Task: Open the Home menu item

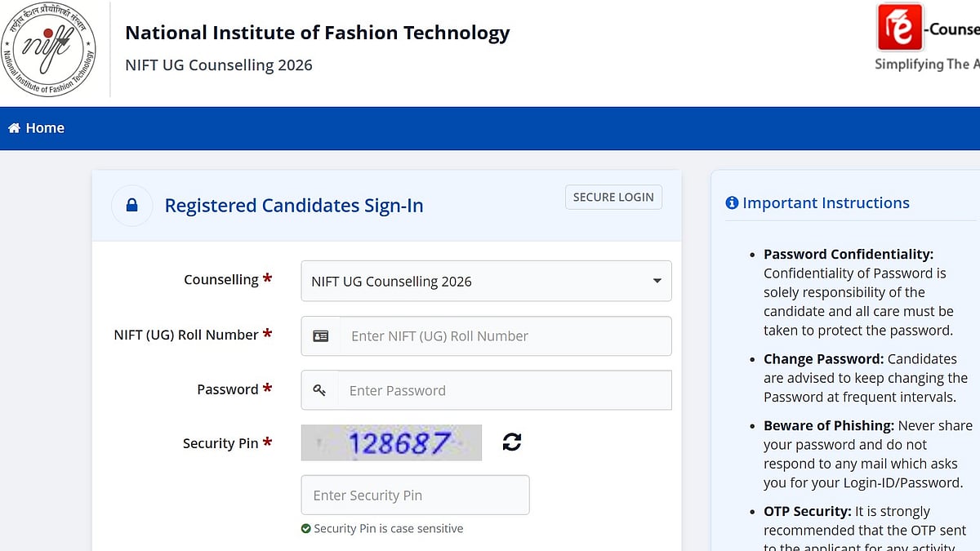Action: (x=36, y=128)
